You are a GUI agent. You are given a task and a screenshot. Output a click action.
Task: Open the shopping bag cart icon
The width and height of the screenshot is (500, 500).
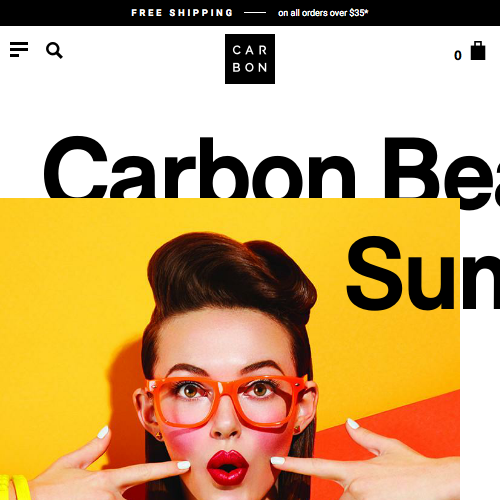click(478, 51)
